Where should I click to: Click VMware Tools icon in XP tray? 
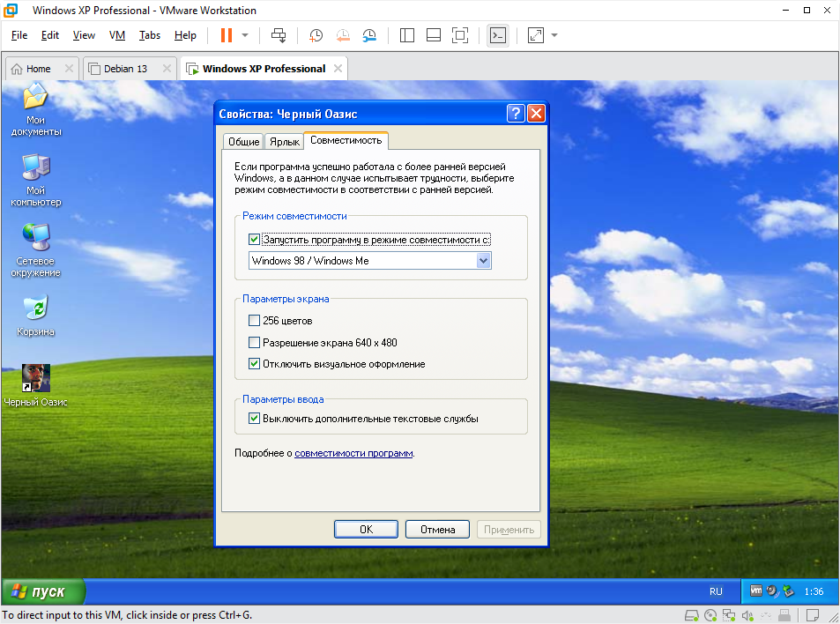coord(756,591)
